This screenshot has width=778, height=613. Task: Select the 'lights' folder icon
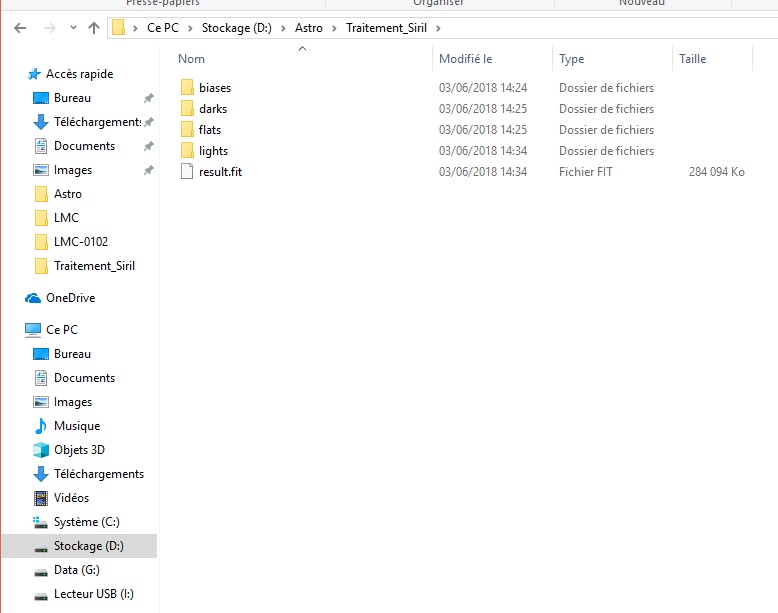(x=187, y=150)
